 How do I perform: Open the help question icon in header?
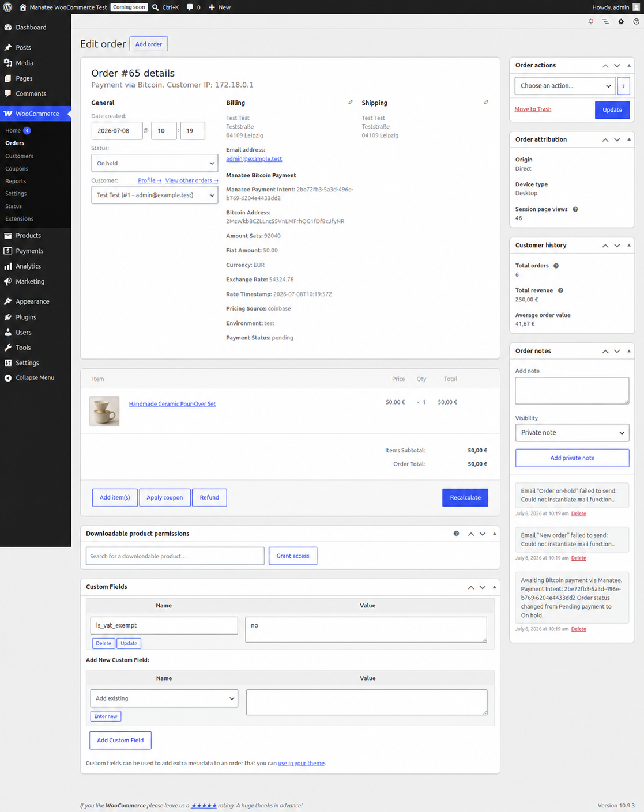click(636, 21)
